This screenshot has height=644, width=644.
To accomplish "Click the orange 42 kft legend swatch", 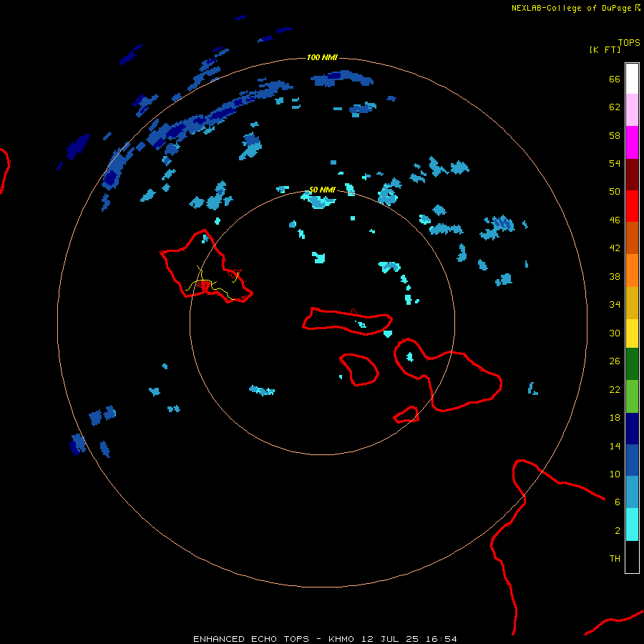I will pos(632,270).
